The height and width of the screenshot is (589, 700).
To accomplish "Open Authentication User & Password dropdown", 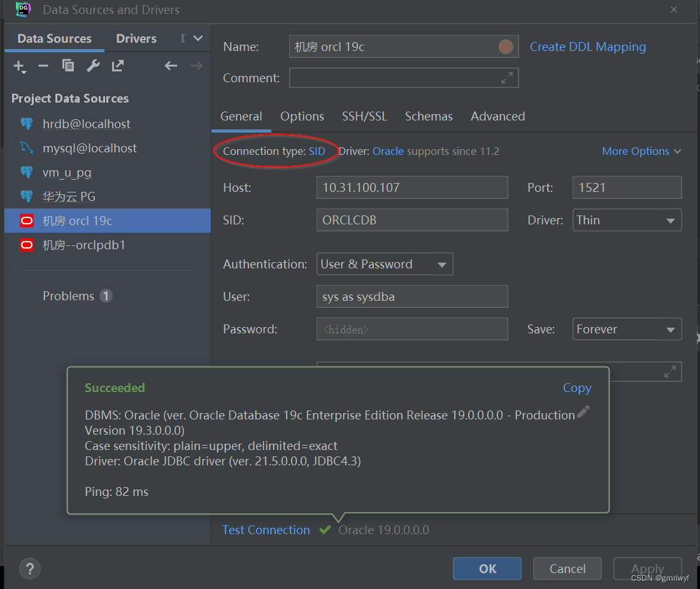I will 384,264.
